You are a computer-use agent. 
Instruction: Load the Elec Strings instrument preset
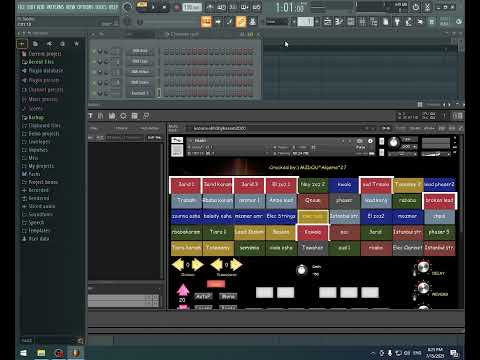pos(281,216)
